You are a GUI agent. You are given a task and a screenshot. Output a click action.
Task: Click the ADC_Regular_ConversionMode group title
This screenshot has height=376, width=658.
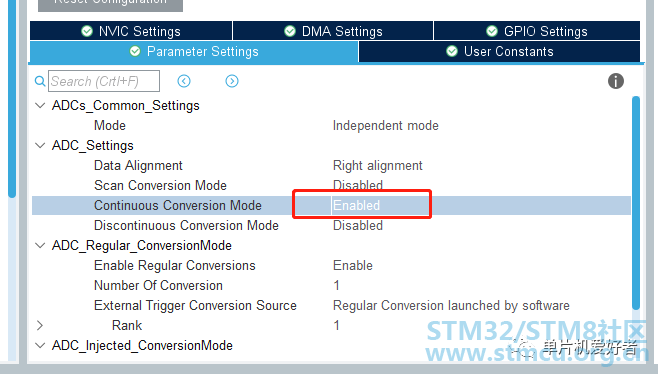[142, 245]
